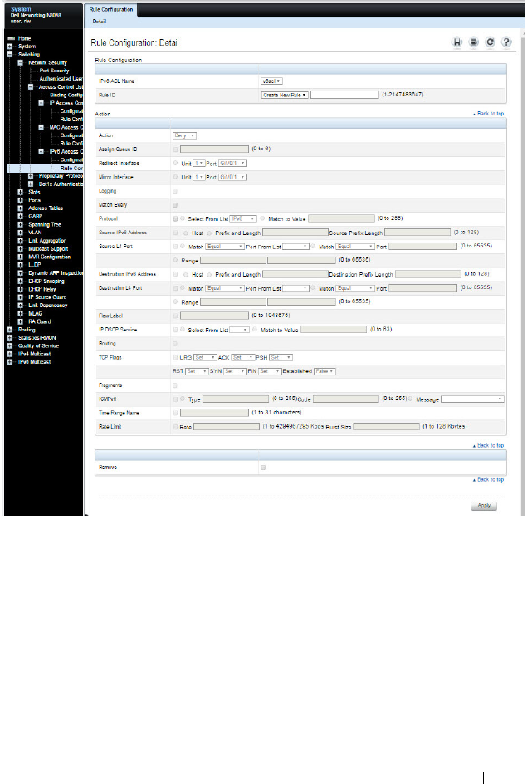Click the Apply button
The width and height of the screenshot is (532, 784).
click(484, 506)
